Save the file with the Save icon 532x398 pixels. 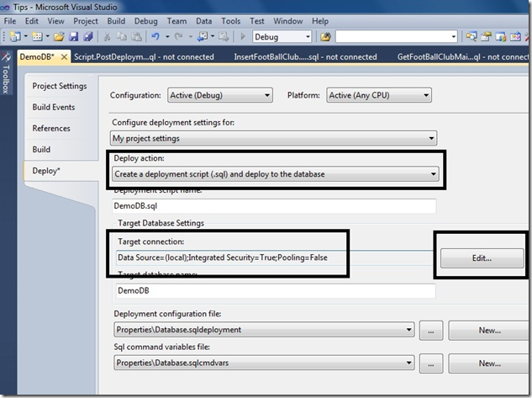(x=74, y=36)
